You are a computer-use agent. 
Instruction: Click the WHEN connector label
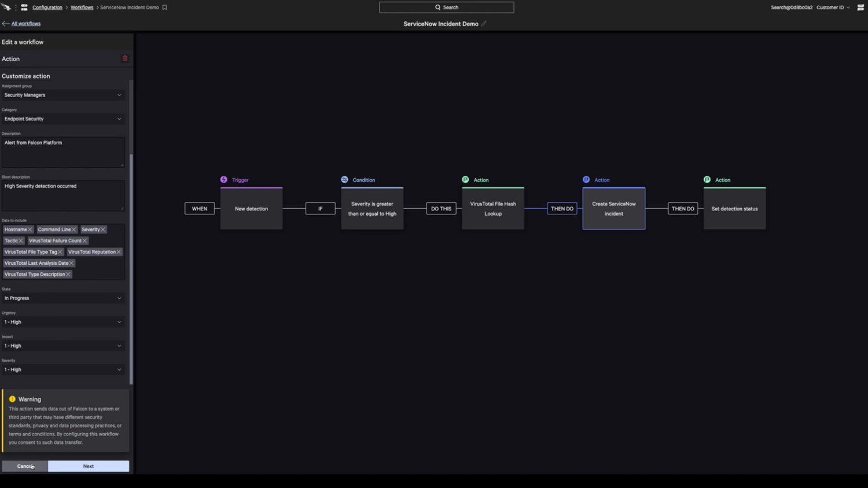pyautogui.click(x=200, y=209)
